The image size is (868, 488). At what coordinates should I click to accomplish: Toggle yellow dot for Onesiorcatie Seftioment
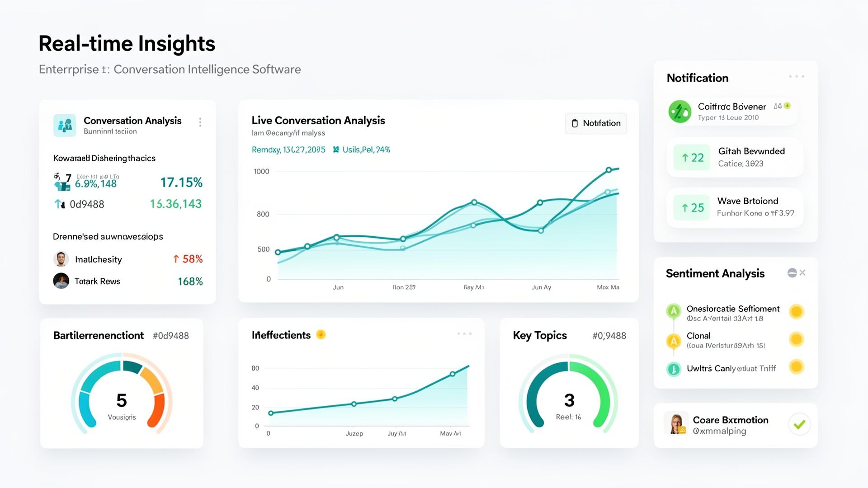tap(796, 311)
